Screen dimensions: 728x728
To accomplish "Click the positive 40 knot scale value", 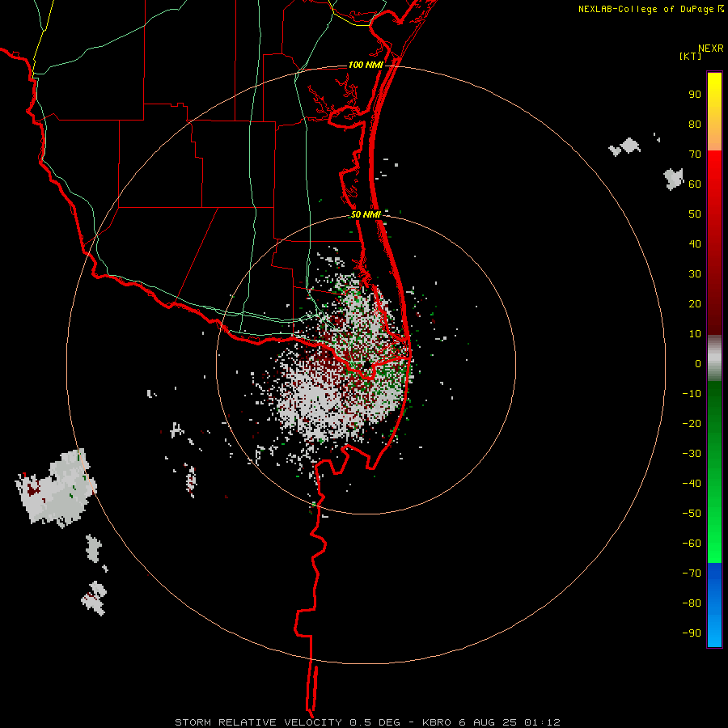I will pos(695,243).
